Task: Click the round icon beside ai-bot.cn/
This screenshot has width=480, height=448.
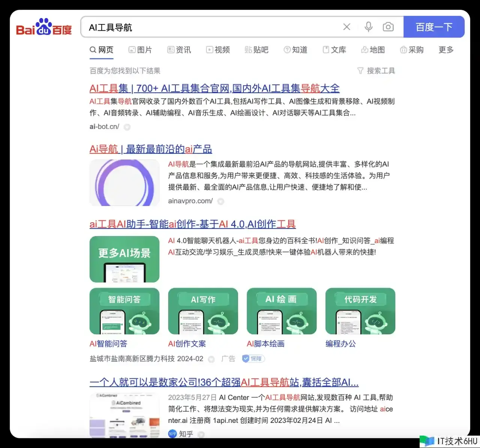Action: pyautogui.click(x=127, y=127)
